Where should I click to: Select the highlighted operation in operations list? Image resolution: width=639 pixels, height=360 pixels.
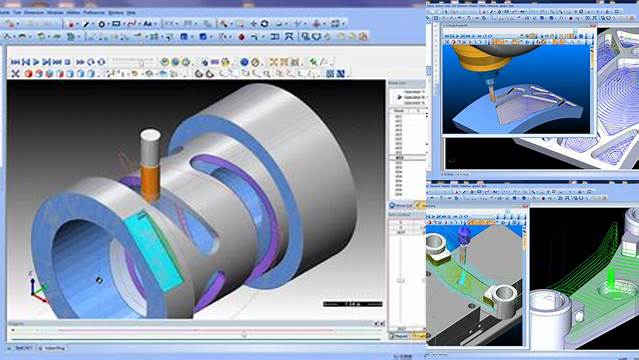coord(412,97)
